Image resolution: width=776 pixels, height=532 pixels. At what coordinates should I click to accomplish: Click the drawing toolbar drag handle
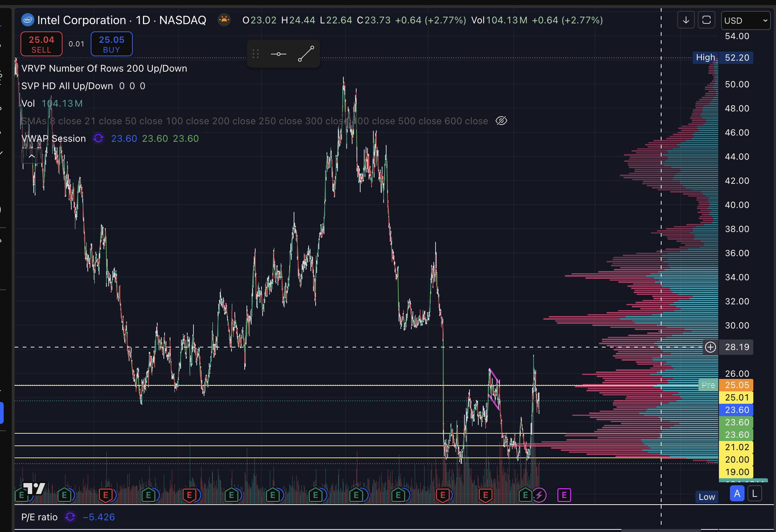click(256, 54)
